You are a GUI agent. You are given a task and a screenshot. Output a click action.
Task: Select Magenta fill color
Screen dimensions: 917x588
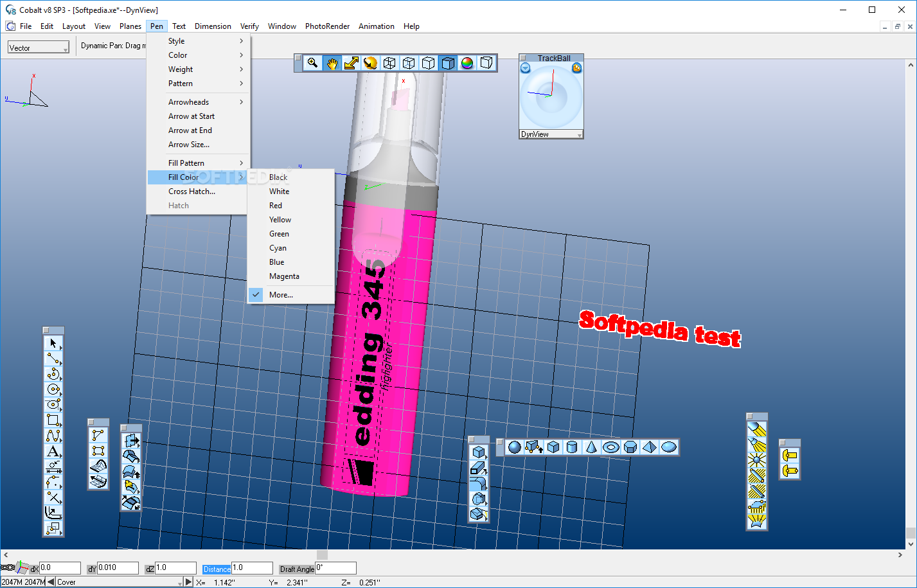click(291, 276)
